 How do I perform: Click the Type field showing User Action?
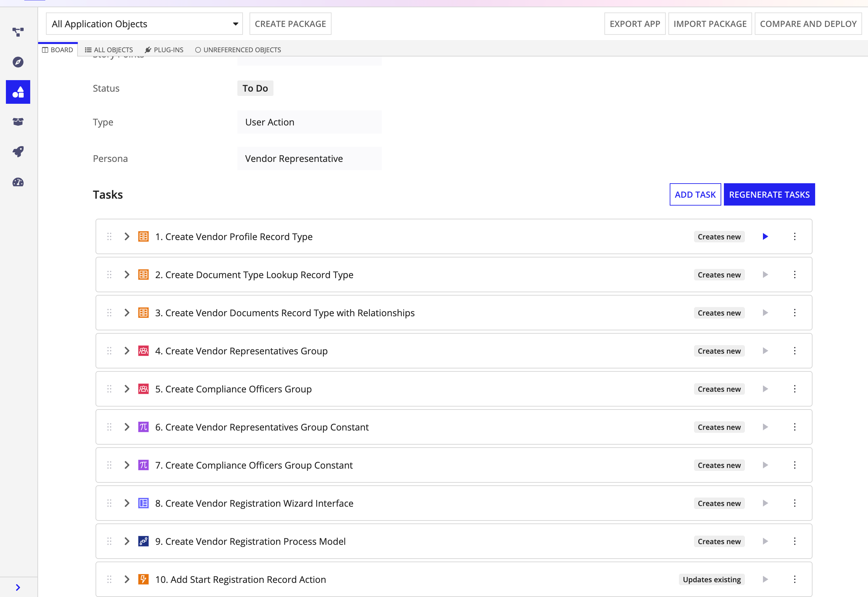coord(310,122)
